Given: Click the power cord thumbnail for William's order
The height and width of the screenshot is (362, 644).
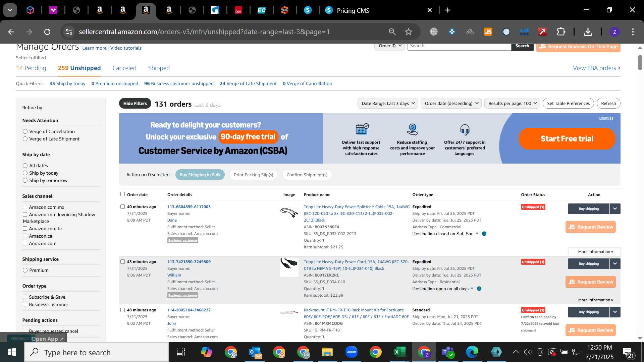Looking at the screenshot, I should (289, 267).
